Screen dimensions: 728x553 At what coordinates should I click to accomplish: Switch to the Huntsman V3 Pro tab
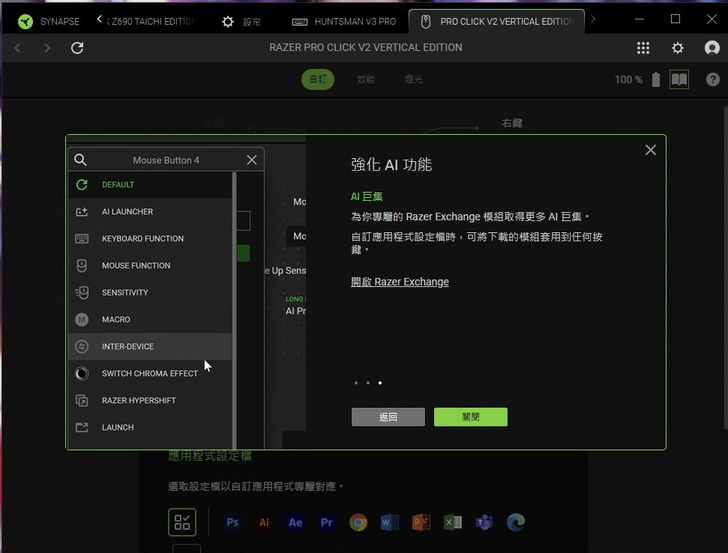(343, 21)
